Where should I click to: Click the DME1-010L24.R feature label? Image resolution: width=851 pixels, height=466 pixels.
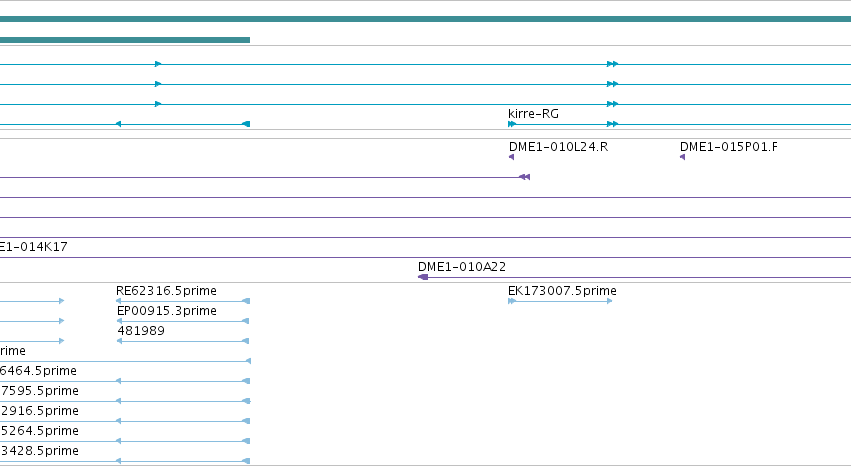(558, 147)
